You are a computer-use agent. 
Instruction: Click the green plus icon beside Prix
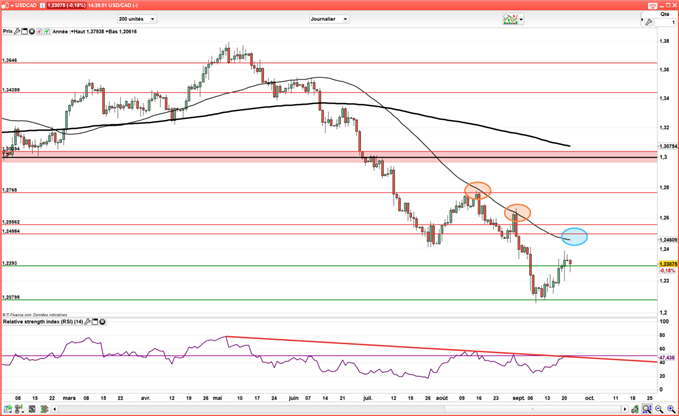(x=47, y=31)
